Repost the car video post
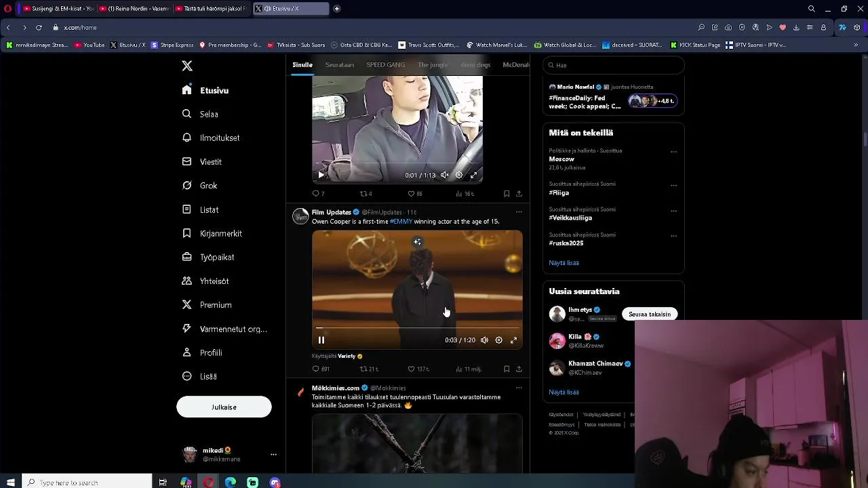Screen dimensions: 868x488 coord(366,194)
